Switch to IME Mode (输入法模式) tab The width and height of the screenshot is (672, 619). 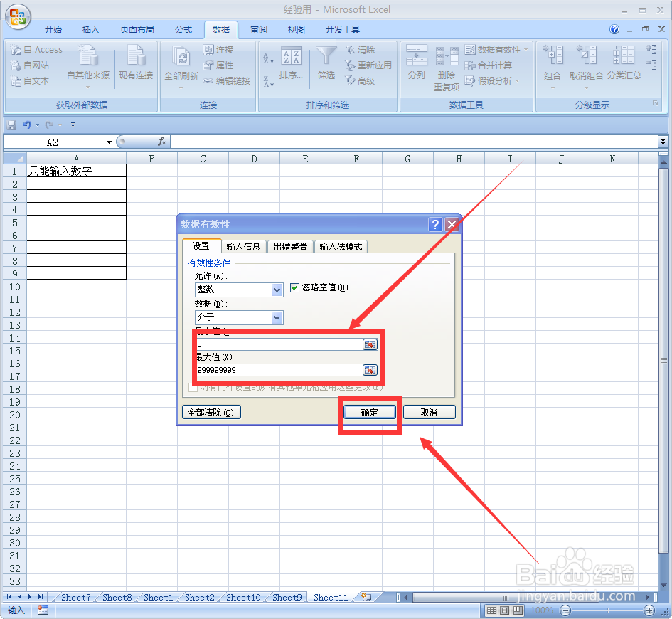click(341, 246)
